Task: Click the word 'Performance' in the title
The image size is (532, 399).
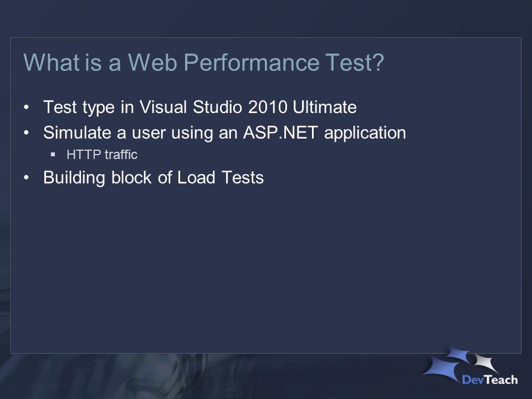Action: click(252, 63)
